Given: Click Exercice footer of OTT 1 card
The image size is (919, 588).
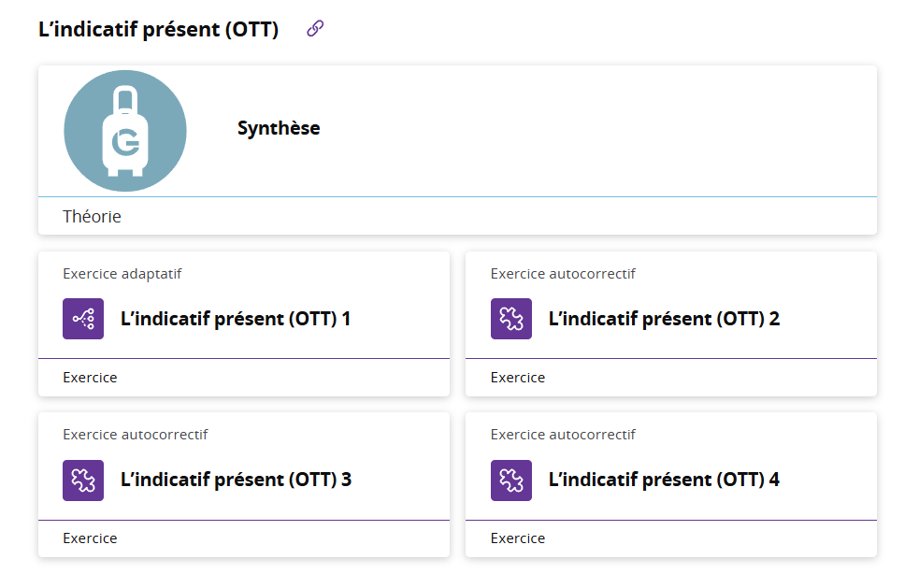Looking at the screenshot, I should [x=90, y=378].
